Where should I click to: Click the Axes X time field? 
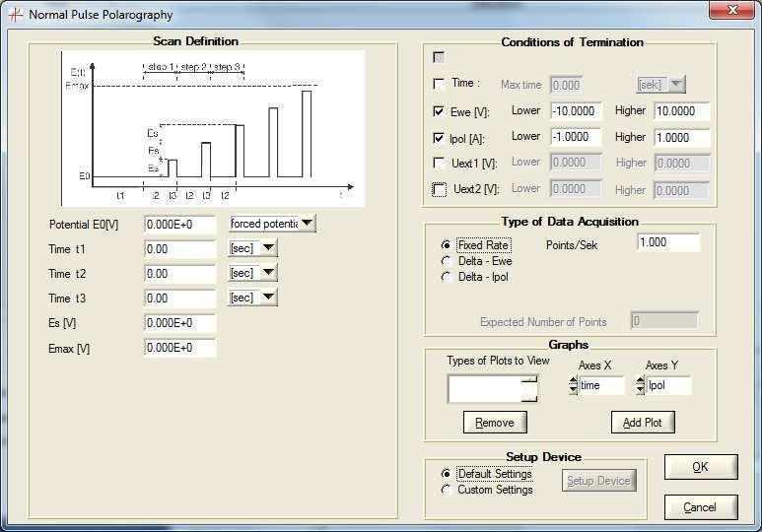click(x=601, y=385)
